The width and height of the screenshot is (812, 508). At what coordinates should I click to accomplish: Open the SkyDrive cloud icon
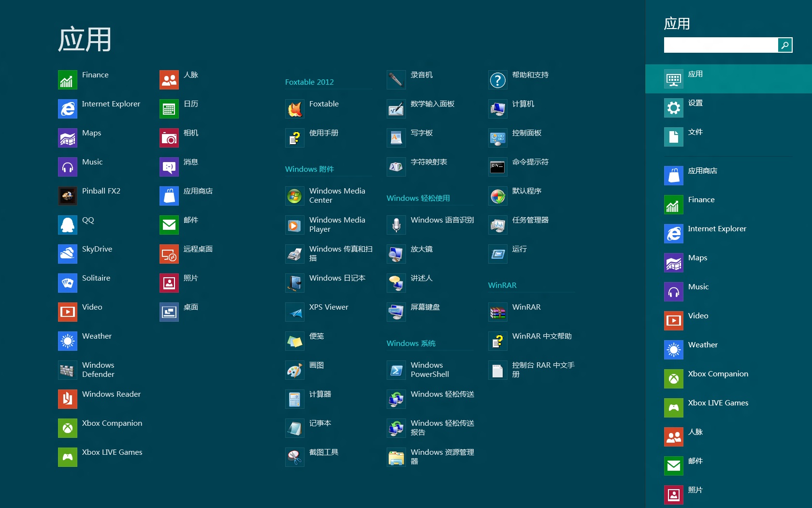pos(68,254)
